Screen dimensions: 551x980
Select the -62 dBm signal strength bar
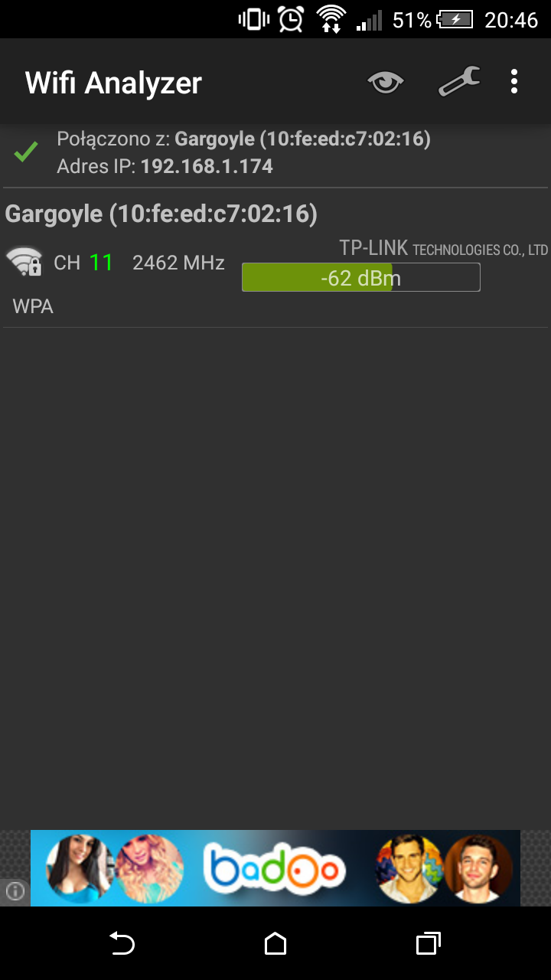pyautogui.click(x=361, y=277)
